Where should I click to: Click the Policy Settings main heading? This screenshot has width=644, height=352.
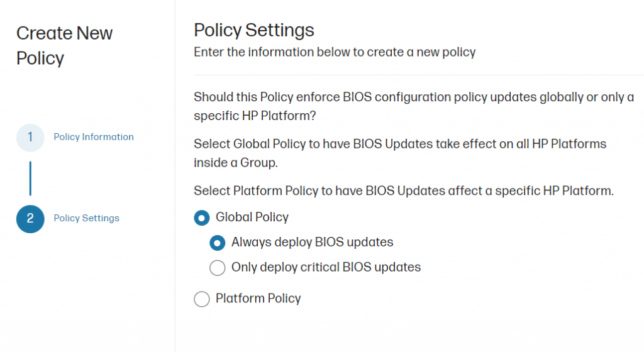(253, 30)
